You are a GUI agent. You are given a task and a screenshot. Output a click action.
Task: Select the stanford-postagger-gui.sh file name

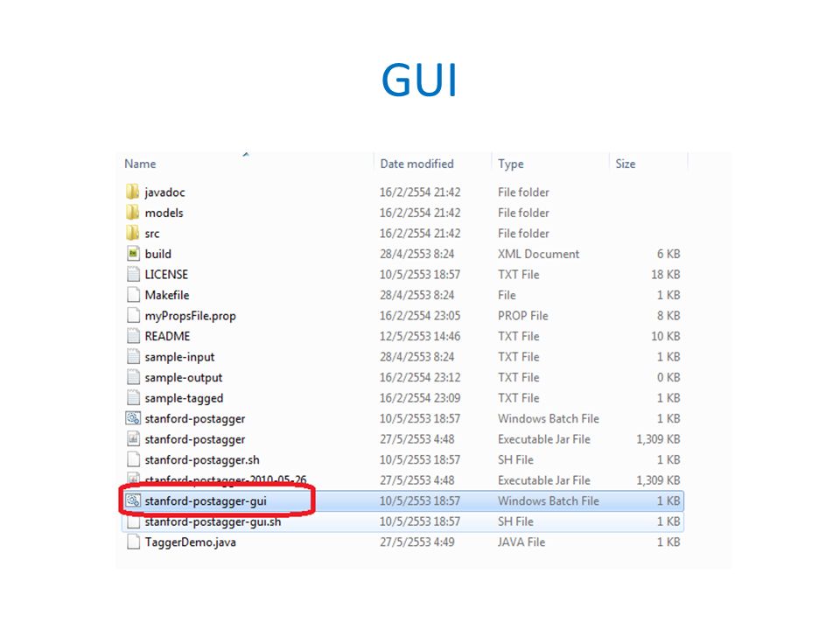point(213,521)
